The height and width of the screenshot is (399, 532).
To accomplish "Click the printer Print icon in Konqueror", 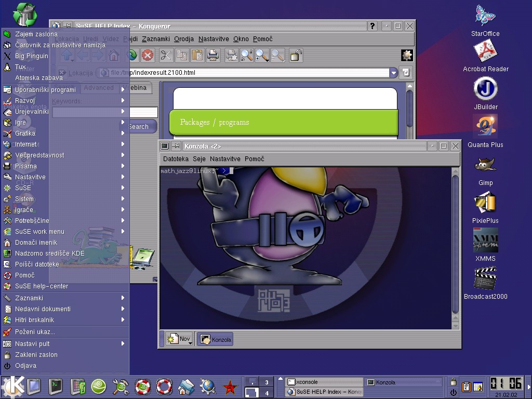I will point(213,55).
